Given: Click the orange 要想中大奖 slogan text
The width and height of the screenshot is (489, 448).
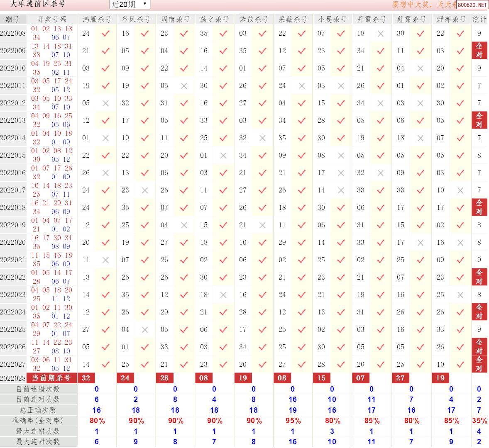Looking at the screenshot, I should pos(423,5).
